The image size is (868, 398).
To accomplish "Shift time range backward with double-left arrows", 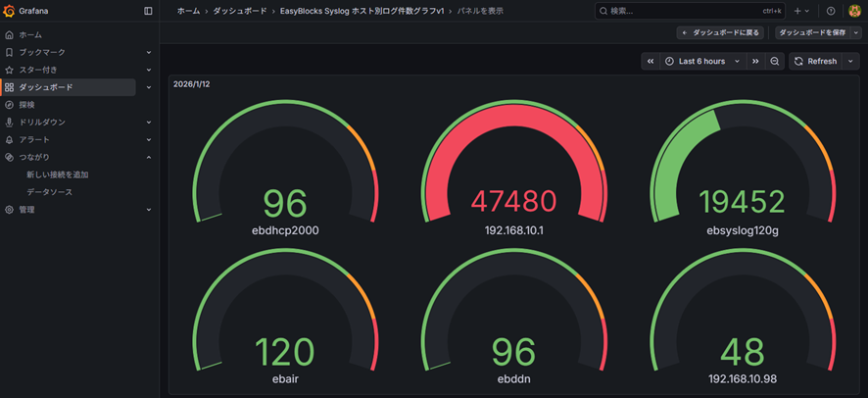I will click(651, 61).
